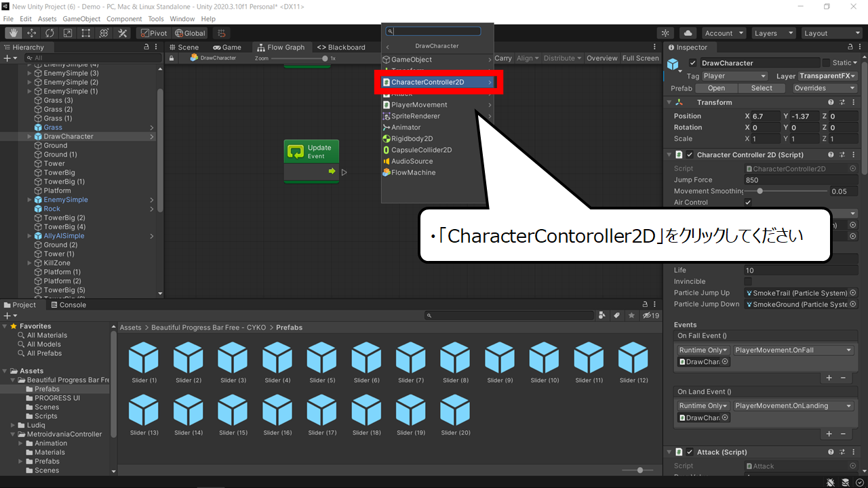Toggle DrawCharacter active checkbox

click(x=692, y=63)
